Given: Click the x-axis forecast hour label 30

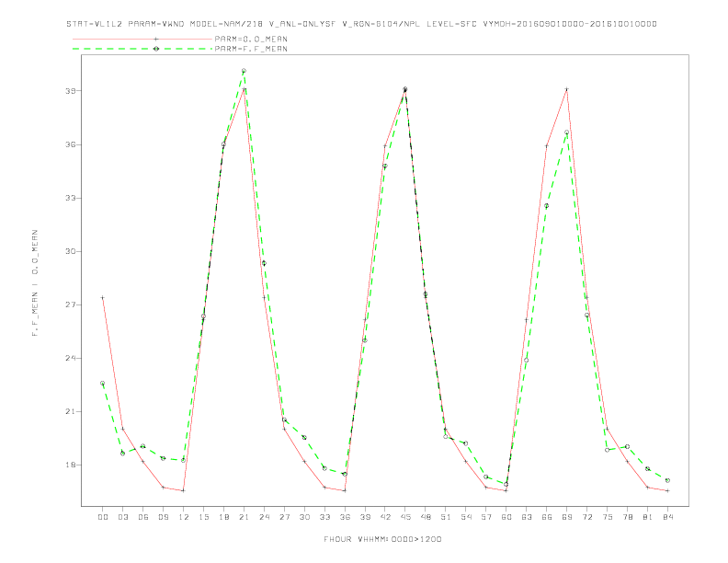Looking at the screenshot, I should pos(304,517).
